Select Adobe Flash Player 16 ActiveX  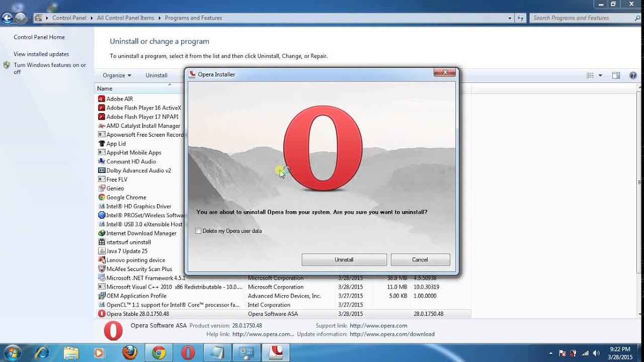tap(144, 108)
